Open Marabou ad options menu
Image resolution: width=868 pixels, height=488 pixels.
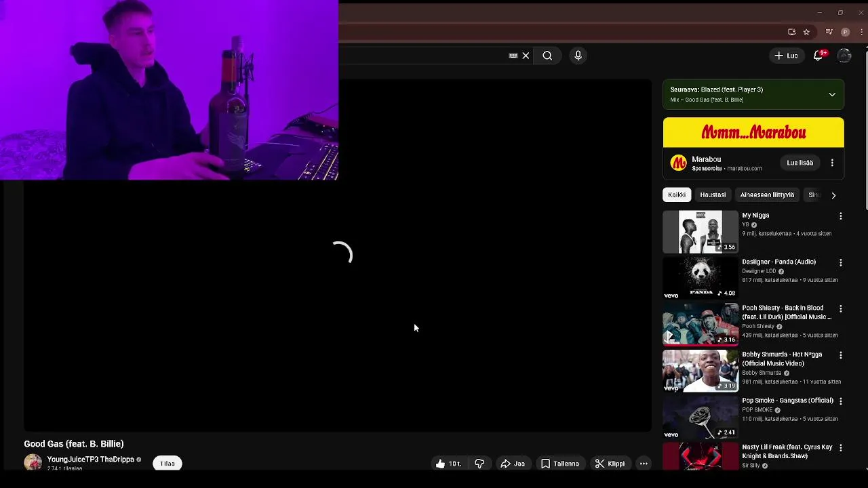click(x=832, y=163)
